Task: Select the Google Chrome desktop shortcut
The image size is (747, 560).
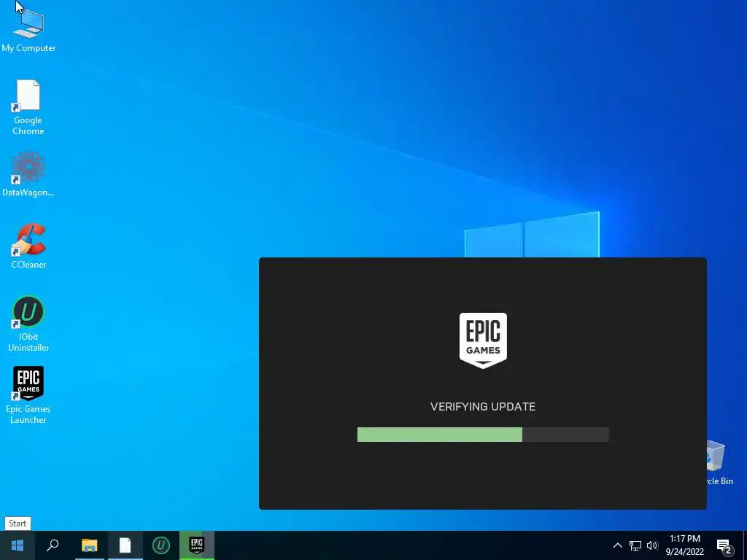Action: click(x=28, y=108)
